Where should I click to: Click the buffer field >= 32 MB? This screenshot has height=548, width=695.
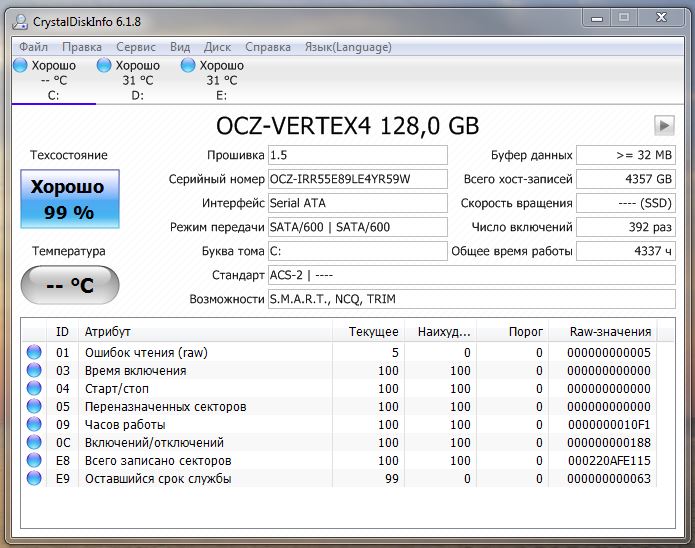(x=626, y=155)
